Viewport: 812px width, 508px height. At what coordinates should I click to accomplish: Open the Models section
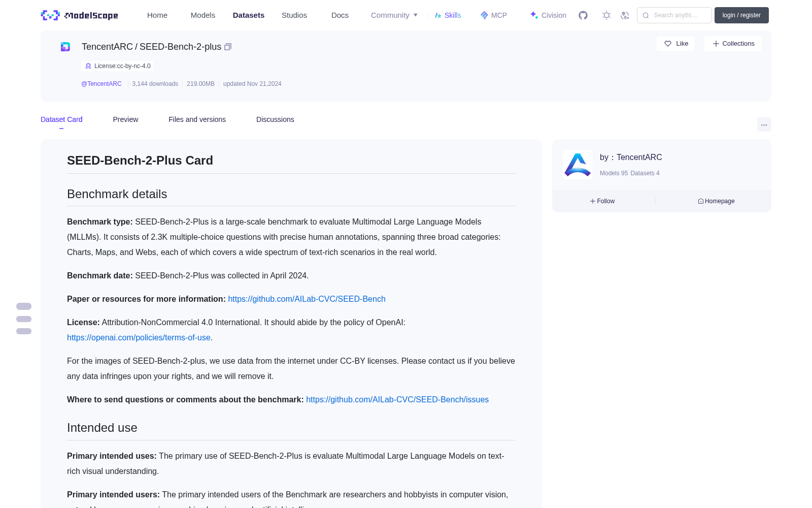[203, 15]
